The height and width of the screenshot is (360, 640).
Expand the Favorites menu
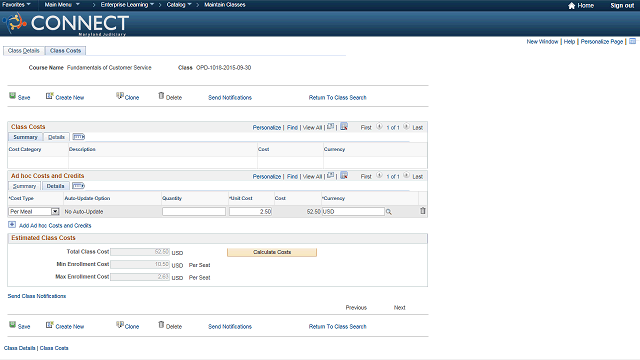click(16, 5)
